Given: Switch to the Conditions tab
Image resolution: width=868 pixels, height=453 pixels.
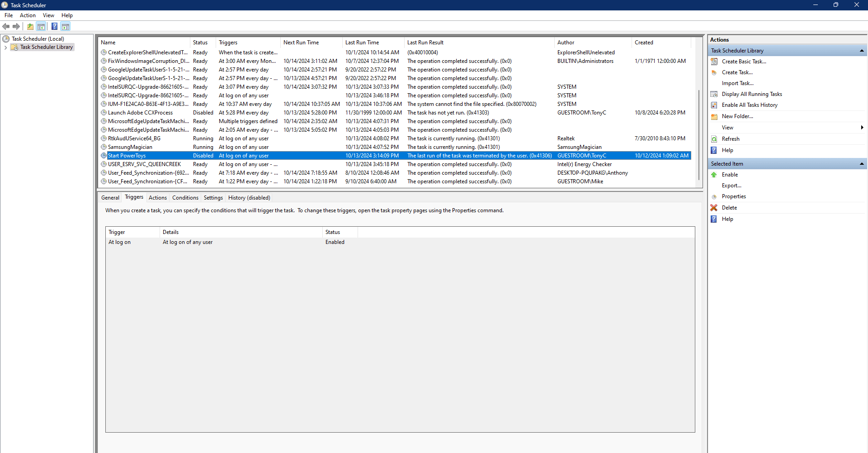Looking at the screenshot, I should (185, 198).
